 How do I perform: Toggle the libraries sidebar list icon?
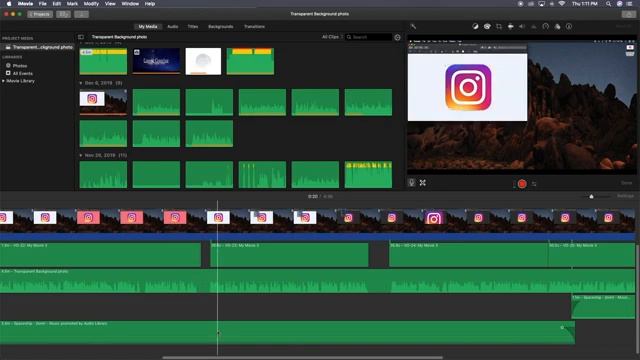click(x=81, y=37)
